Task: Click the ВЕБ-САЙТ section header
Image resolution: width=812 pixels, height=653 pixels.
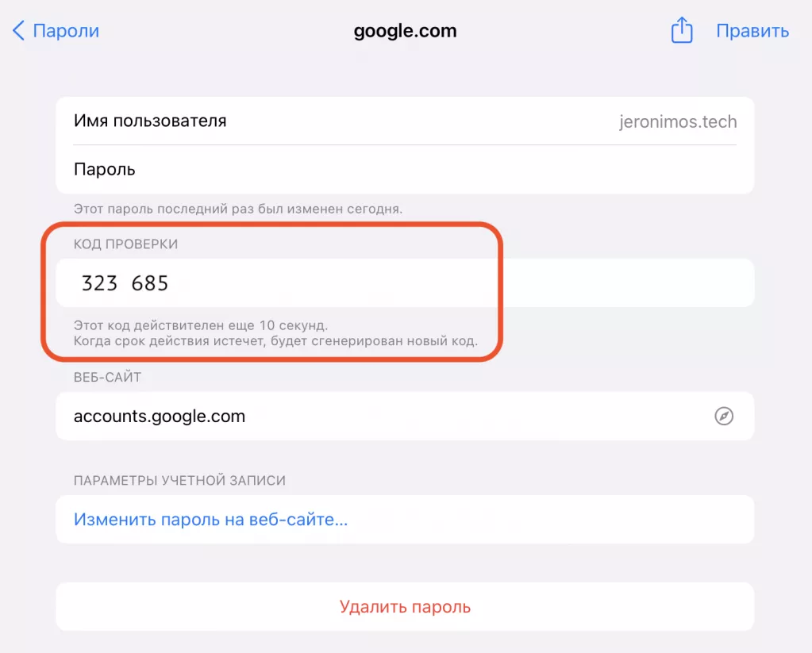Action: pyautogui.click(x=107, y=378)
